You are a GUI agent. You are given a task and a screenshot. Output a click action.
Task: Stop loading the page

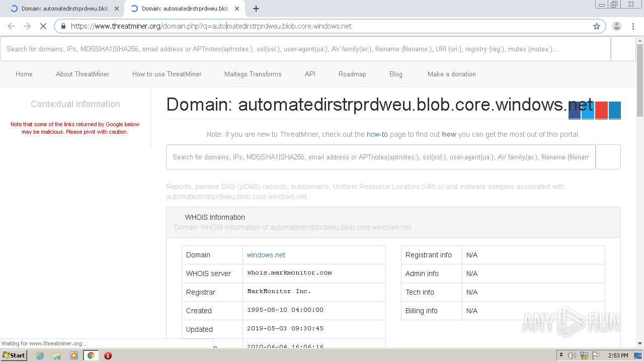point(43,26)
